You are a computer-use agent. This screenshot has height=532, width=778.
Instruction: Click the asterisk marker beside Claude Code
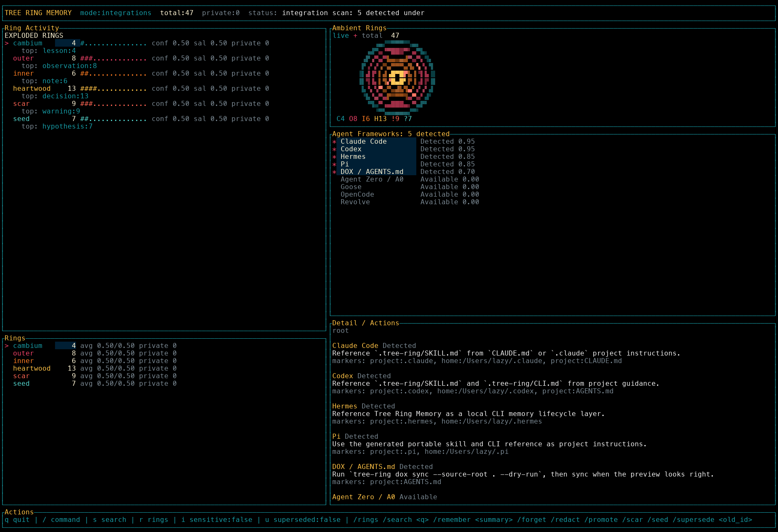[x=334, y=142]
